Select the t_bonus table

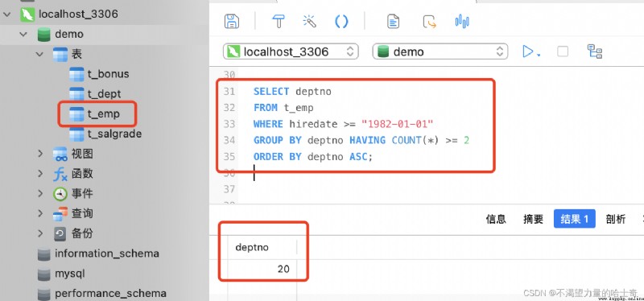point(108,74)
